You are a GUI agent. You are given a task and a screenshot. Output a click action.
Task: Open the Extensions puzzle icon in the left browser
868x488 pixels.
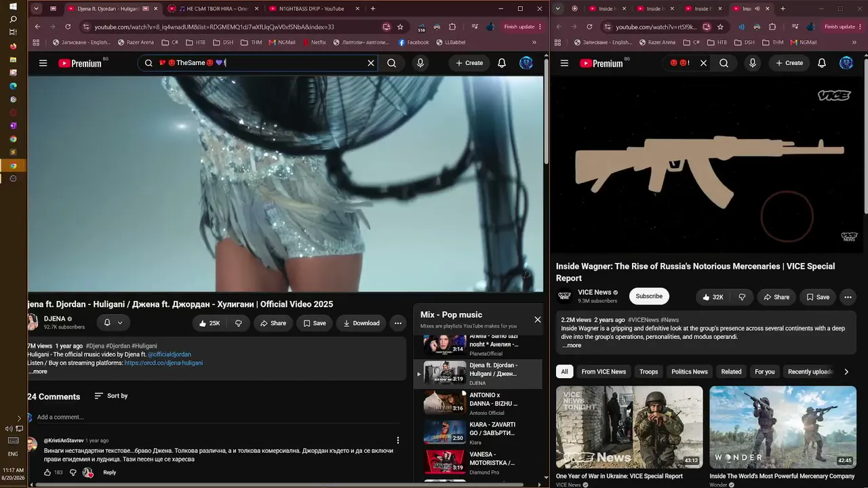(452, 27)
